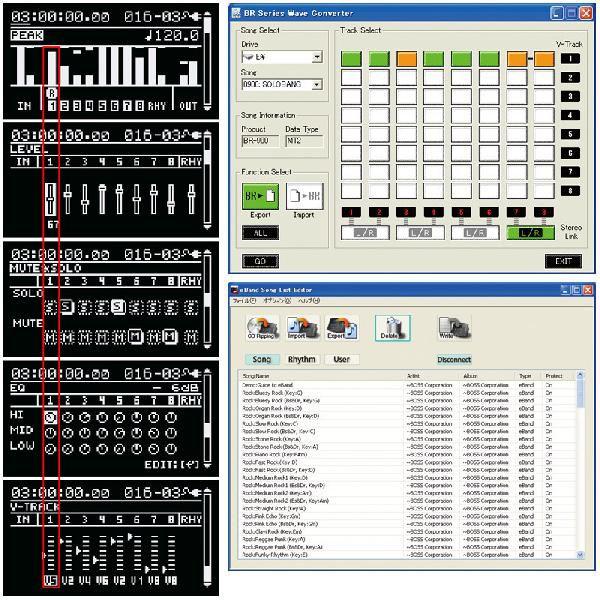
Task: Select the 'Rock:Bluesy Rock (Key:C)' song row
Action: [408, 393]
